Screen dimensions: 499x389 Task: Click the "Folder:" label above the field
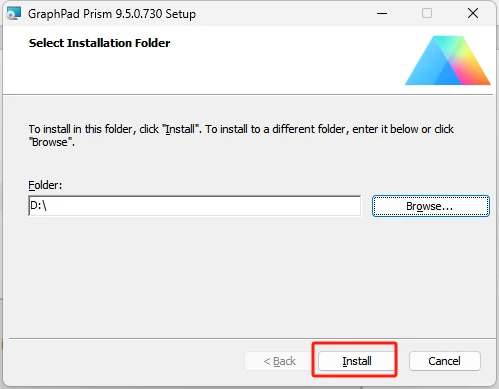click(45, 185)
